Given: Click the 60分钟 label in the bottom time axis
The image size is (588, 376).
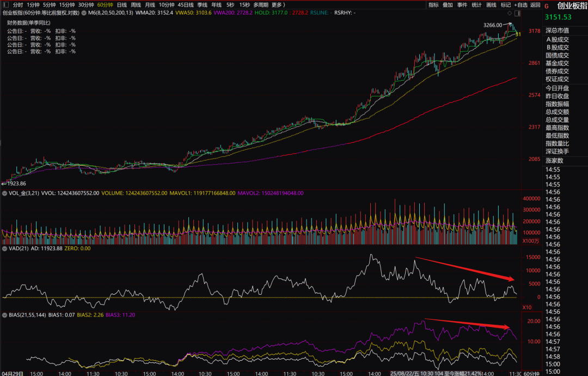Looking at the screenshot, I should click(531, 373).
